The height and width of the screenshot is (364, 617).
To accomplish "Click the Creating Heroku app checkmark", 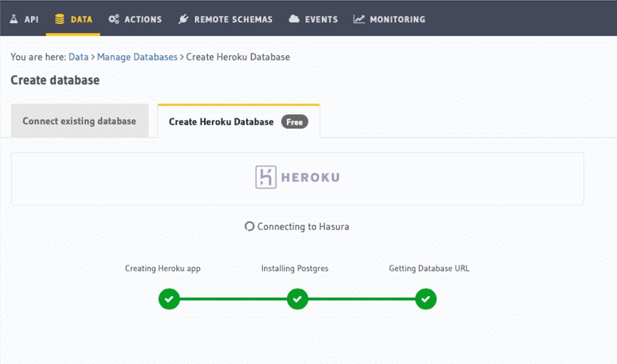I will point(169,299).
